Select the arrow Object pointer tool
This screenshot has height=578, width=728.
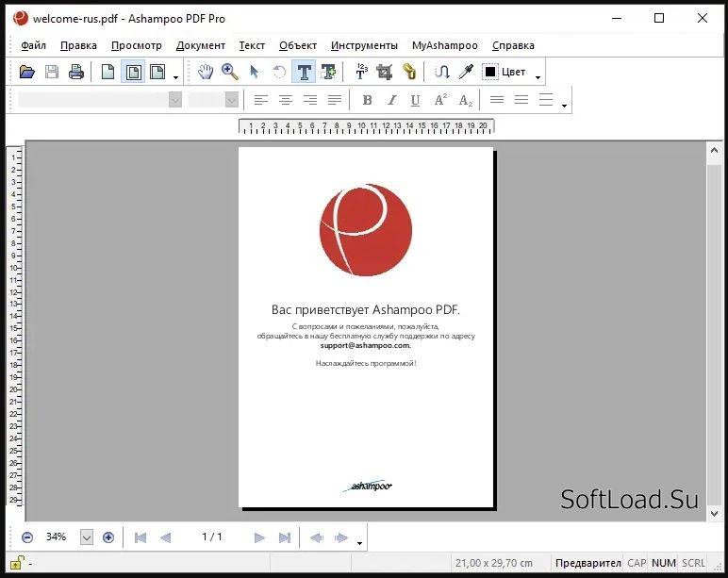[254, 72]
